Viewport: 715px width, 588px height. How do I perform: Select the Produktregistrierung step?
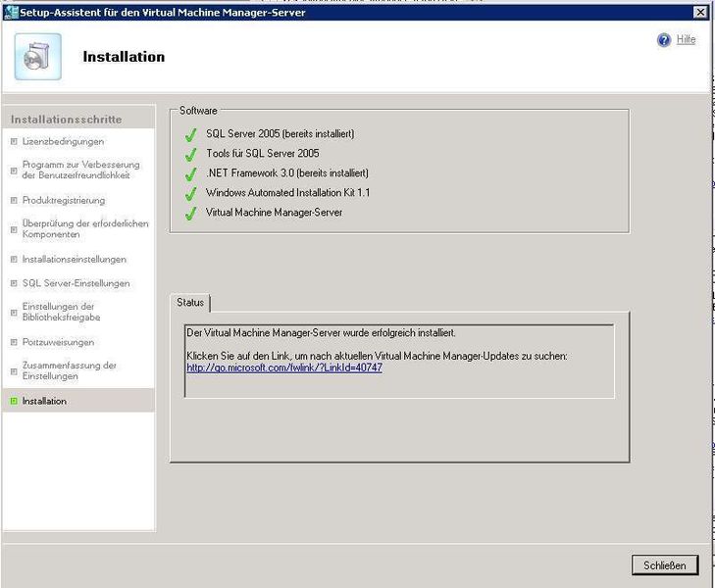point(64,200)
